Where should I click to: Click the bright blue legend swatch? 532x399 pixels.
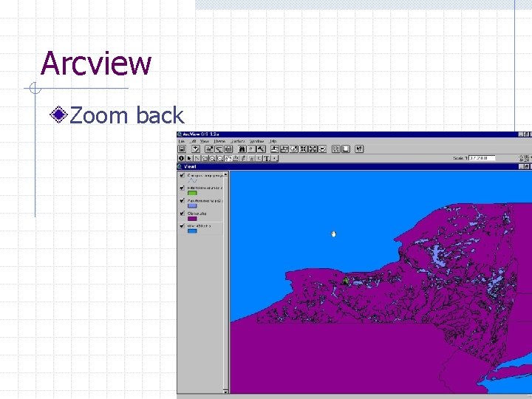tap(192, 231)
